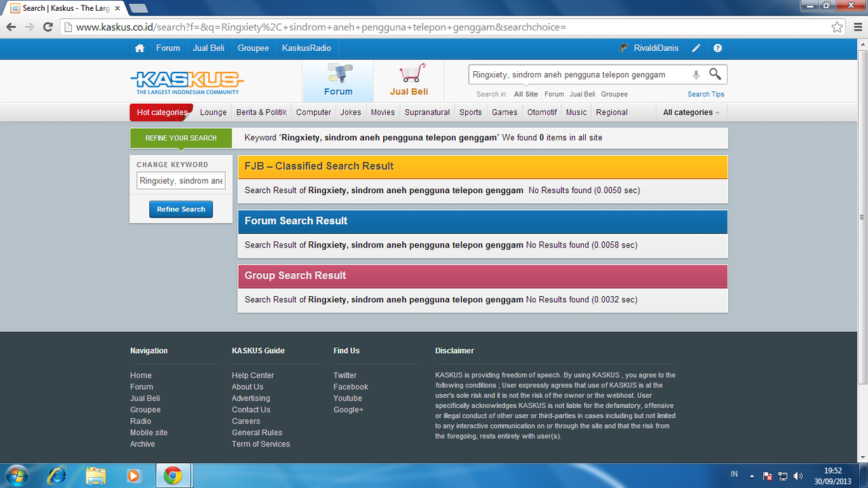Switch to the Forum large tab
Viewport: 868px width, 488px height.
(x=338, y=81)
